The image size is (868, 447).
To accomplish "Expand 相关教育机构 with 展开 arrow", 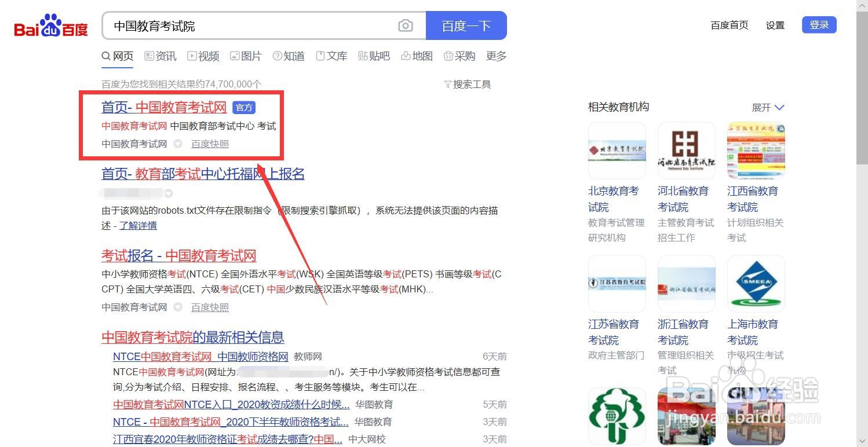I will click(x=768, y=108).
